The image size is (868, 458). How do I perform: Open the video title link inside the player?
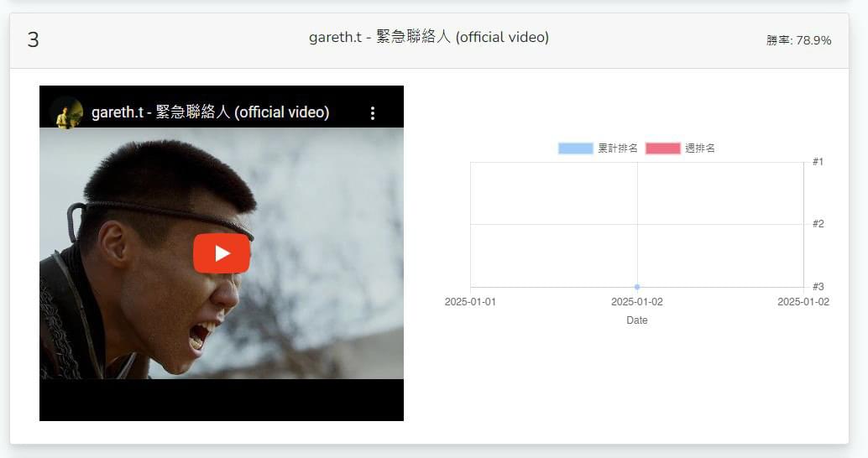click(x=211, y=112)
